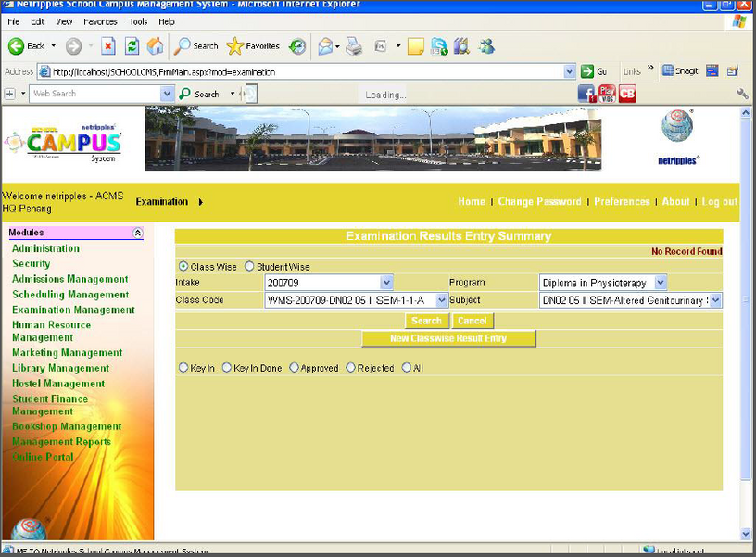Select the All status radio button

(x=407, y=368)
